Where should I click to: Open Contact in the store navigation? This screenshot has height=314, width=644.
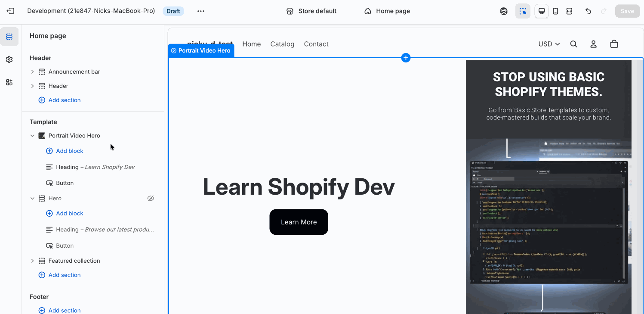(316, 44)
